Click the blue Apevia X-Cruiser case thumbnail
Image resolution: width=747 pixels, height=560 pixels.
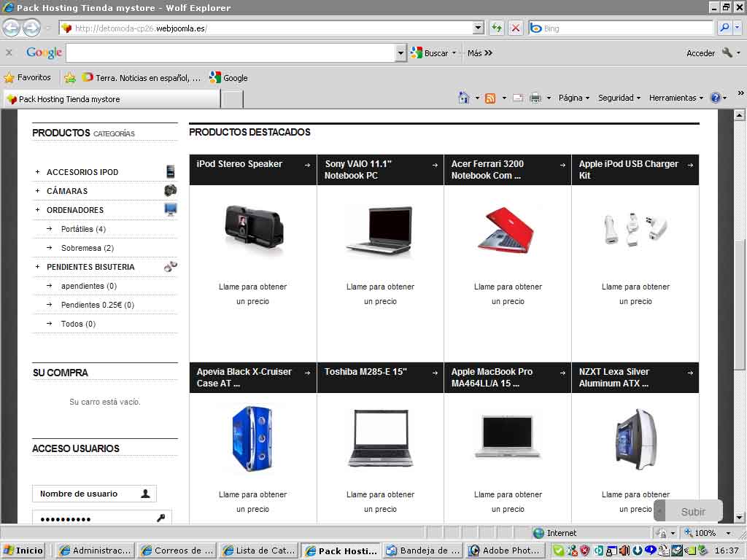click(x=252, y=438)
